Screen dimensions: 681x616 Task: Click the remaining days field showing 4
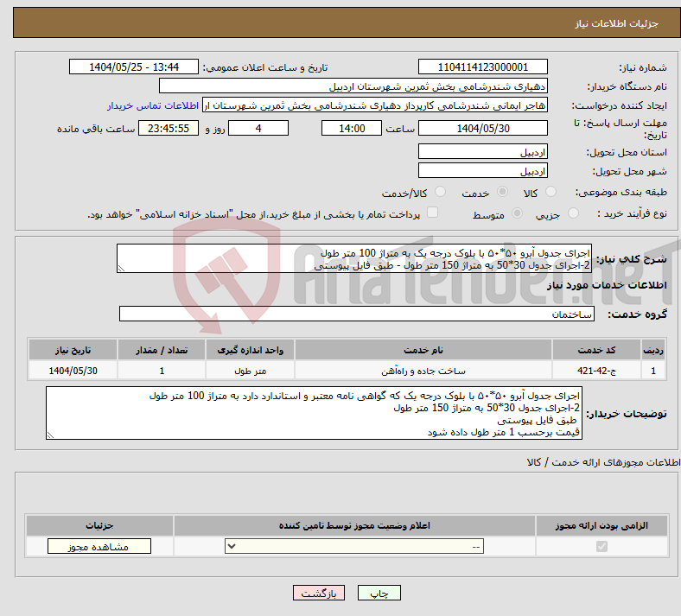click(258, 128)
